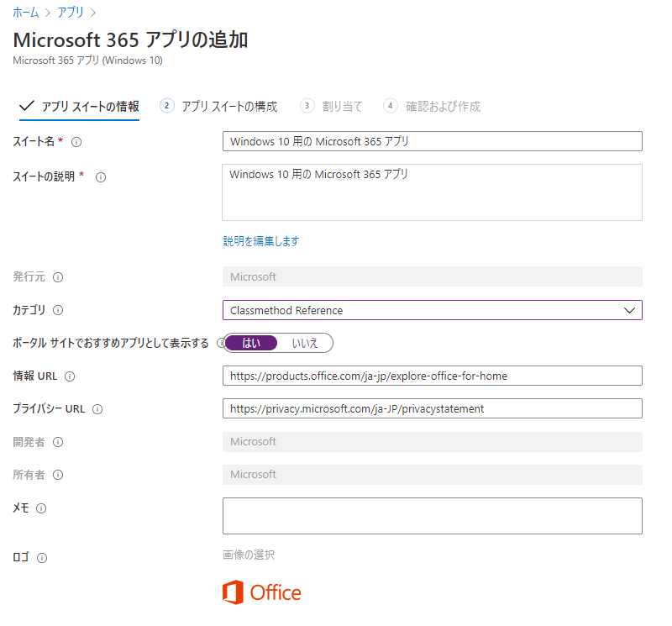Image resolution: width=672 pixels, height=626 pixels.
Task: Click 説明を編集します link
Action: (x=261, y=241)
